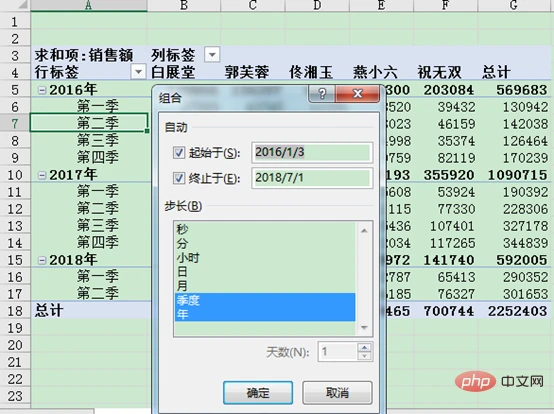Image resolution: width=554 pixels, height=414 pixels.
Task: Increase 天数 with the spinner up arrow
Action: point(364,348)
